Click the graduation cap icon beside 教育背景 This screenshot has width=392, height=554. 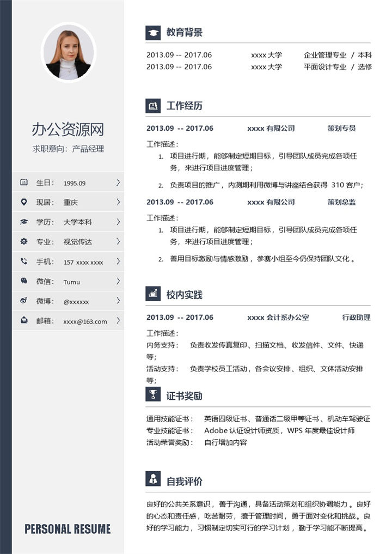tap(153, 33)
